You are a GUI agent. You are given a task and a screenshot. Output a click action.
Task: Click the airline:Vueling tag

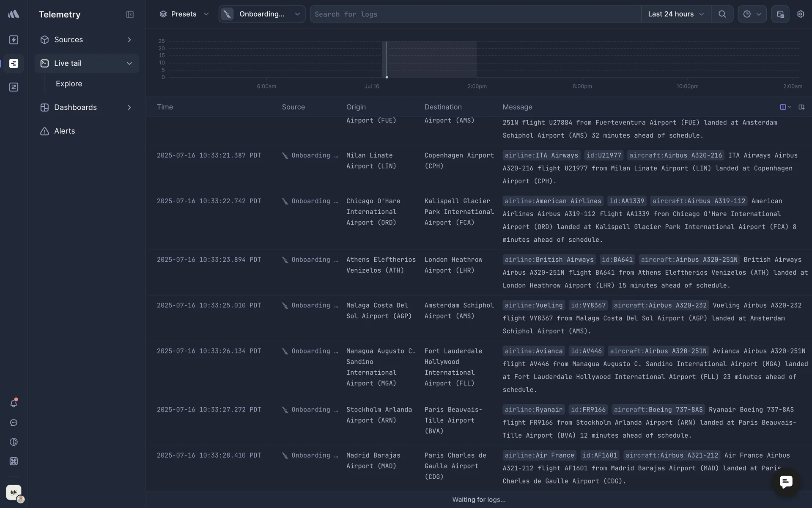coord(533,305)
